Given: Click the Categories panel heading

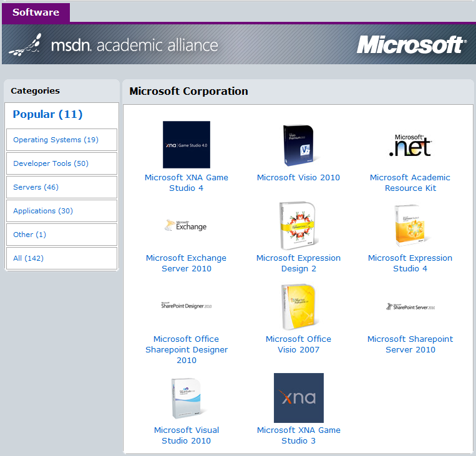Looking at the screenshot, I should click(x=35, y=91).
